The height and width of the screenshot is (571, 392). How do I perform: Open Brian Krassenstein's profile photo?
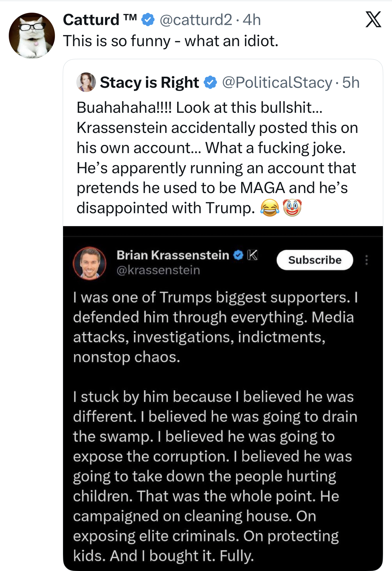(x=90, y=263)
